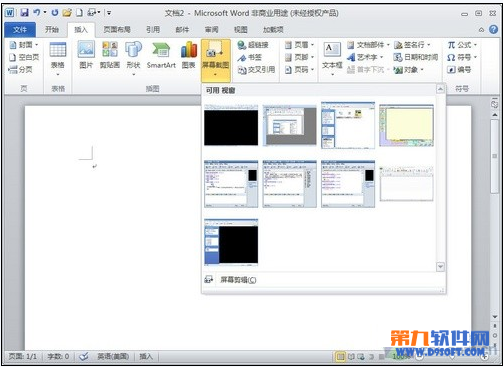
Task: Open Signature Line (签名行) menu
Action: click(x=412, y=45)
